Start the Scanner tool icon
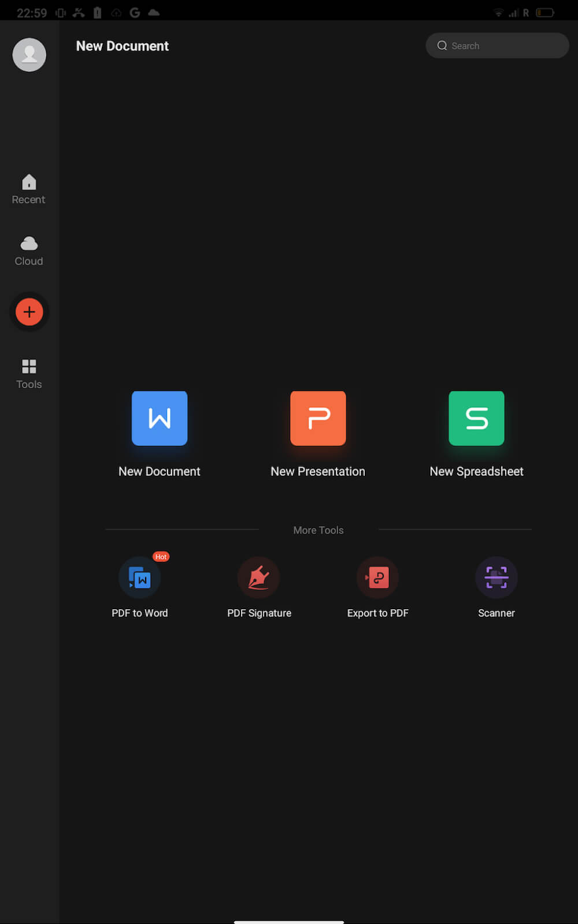 496,577
